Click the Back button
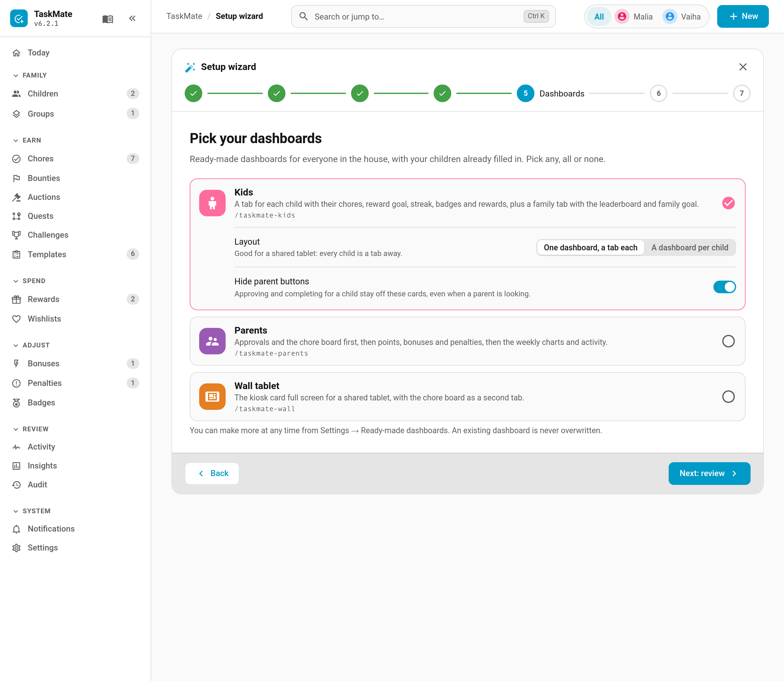The height and width of the screenshot is (681, 784). click(212, 474)
